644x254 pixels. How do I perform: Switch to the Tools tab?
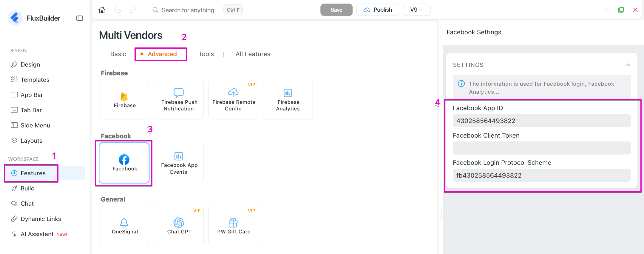[x=206, y=54]
